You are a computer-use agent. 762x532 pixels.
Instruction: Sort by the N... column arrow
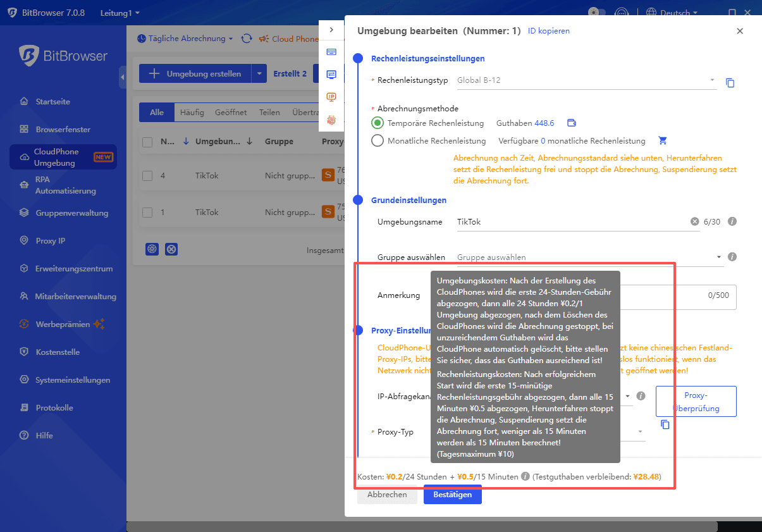185,142
